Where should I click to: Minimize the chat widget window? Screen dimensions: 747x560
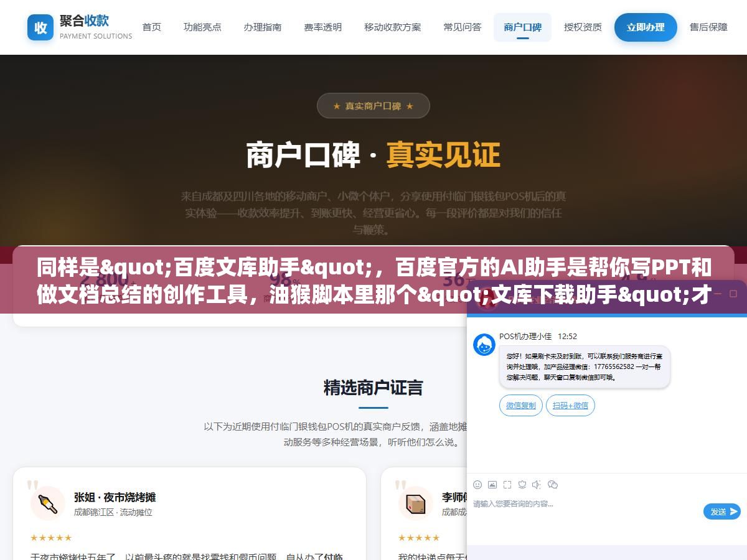(716, 293)
